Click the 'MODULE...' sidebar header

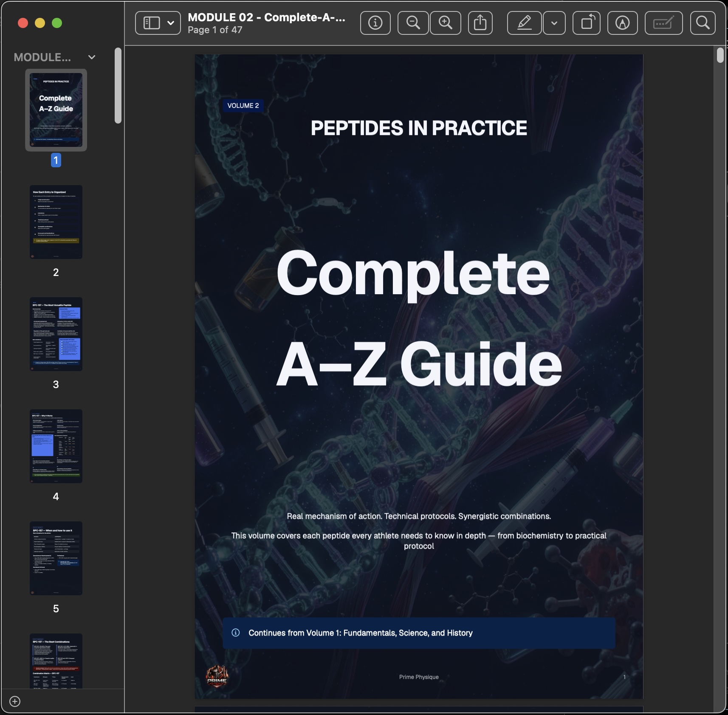[42, 57]
